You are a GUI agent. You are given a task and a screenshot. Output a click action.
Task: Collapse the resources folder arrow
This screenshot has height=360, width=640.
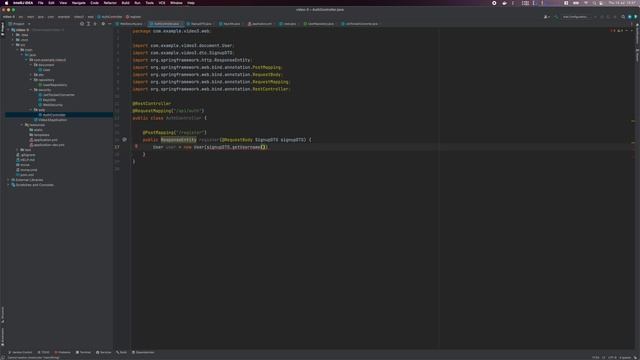tap(22, 125)
